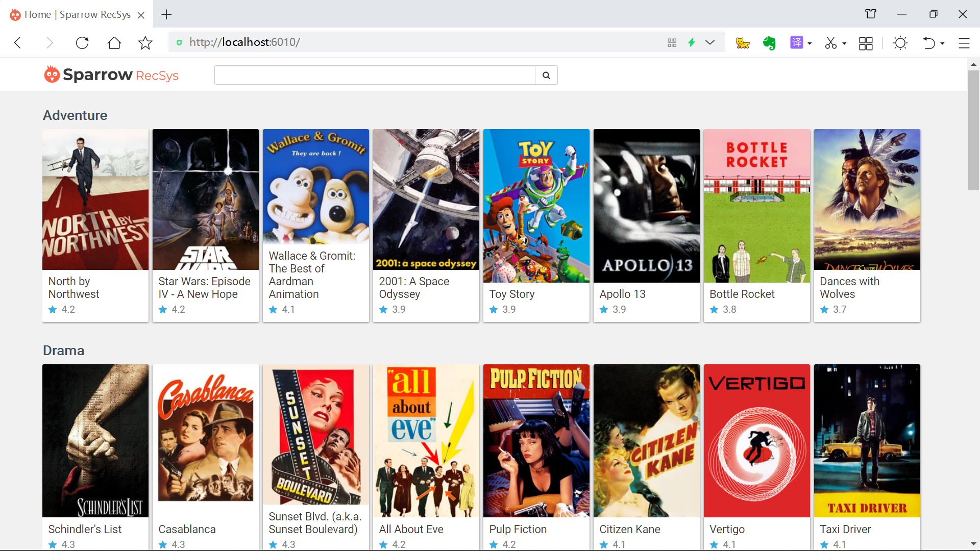Viewport: 980px width, 551px height.
Task: Expand scissors tool dropdown arrow
Action: pyautogui.click(x=844, y=43)
